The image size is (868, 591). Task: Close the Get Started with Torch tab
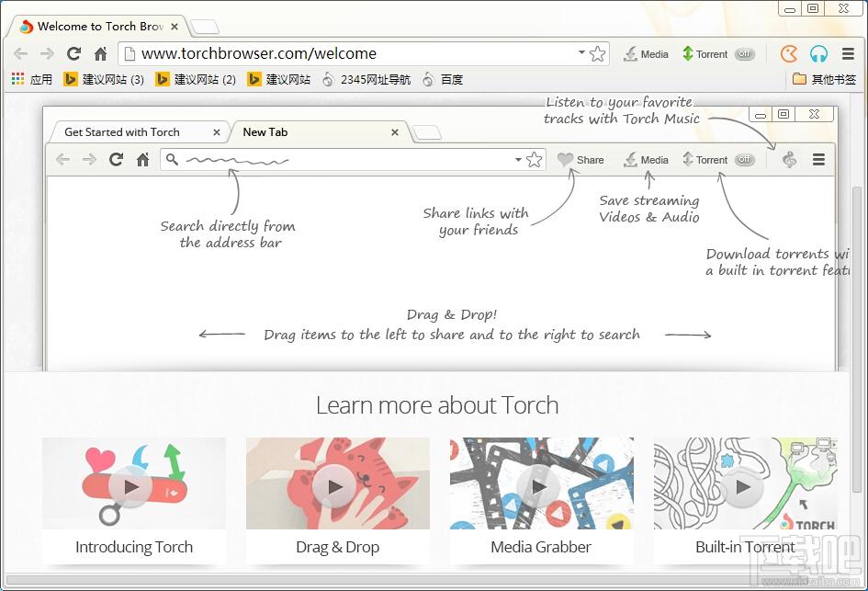pos(217,131)
